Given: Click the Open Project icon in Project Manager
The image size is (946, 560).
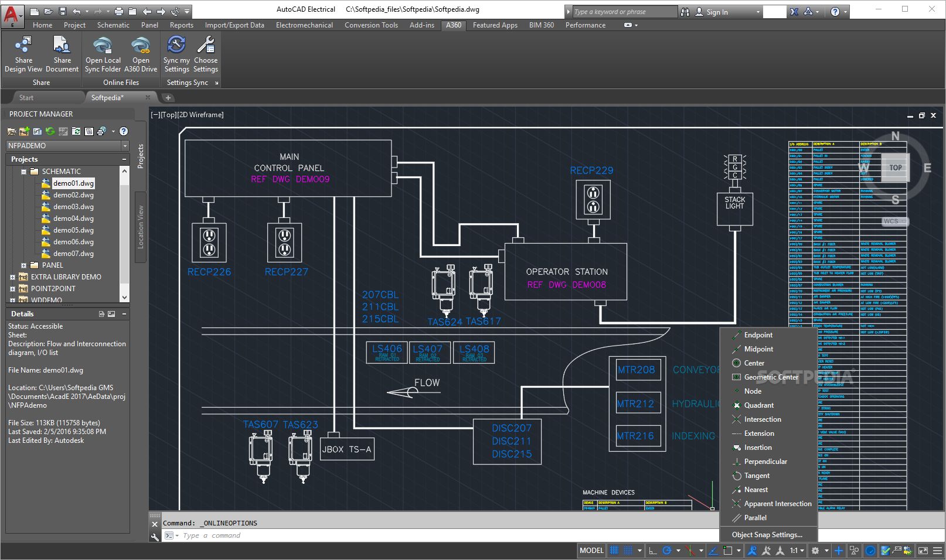Looking at the screenshot, I should 12,131.
